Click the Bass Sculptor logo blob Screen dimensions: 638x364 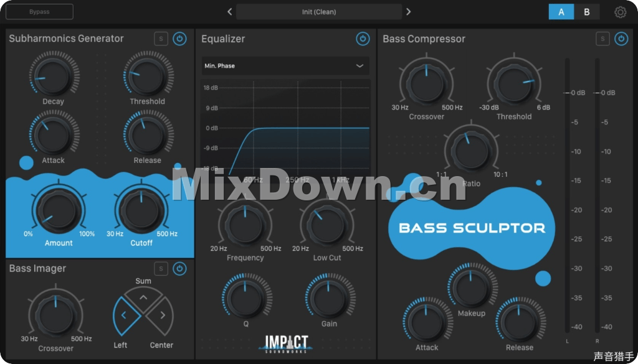pyautogui.click(x=472, y=228)
